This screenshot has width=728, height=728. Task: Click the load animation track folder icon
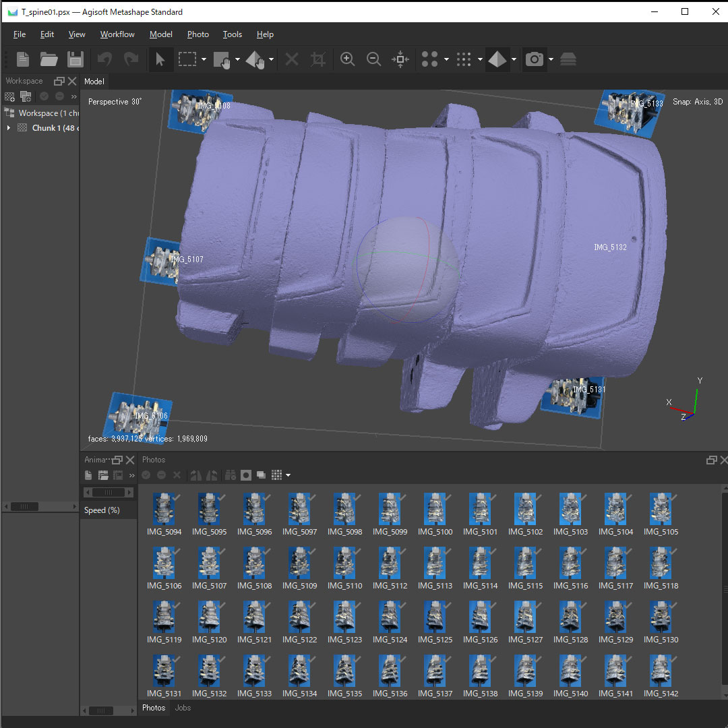coord(103,475)
